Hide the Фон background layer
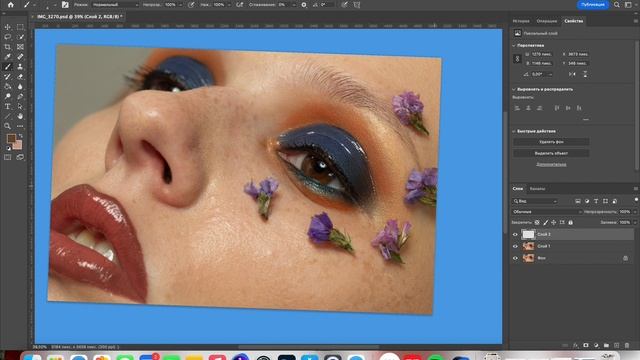The height and width of the screenshot is (360, 640). [x=515, y=258]
